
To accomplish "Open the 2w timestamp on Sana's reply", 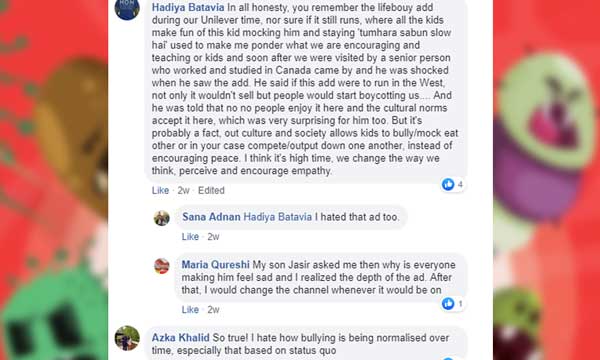I will tap(214, 237).
